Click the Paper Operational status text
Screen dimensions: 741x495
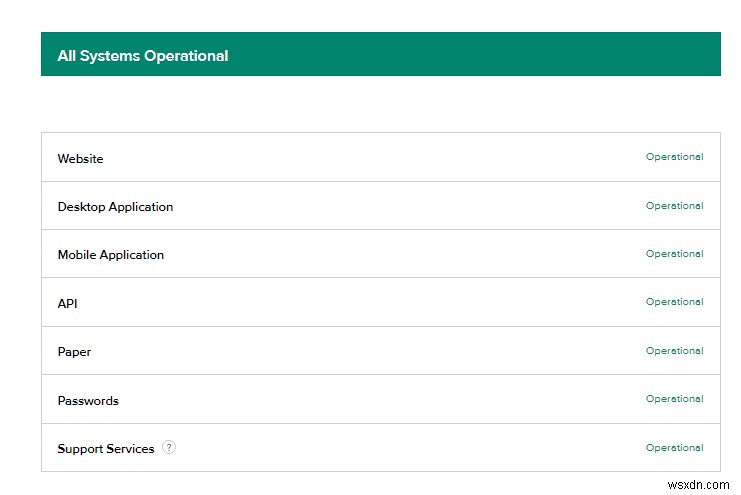(674, 351)
